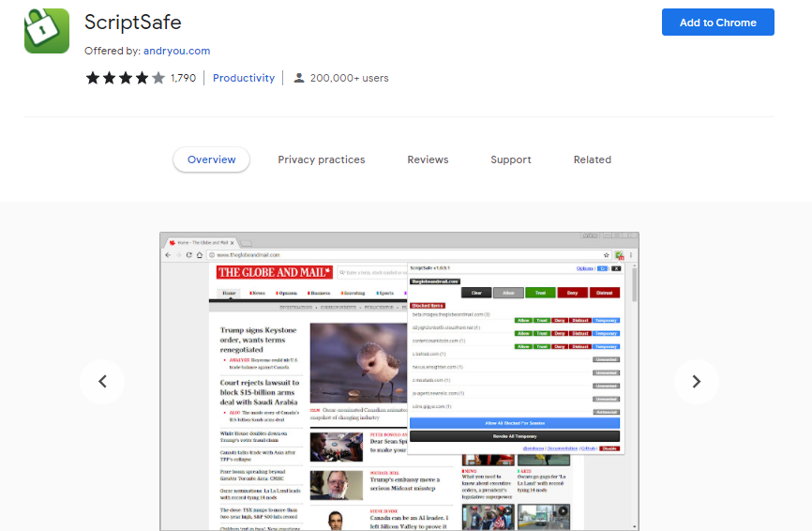The image size is (812, 531).
Task: Open the Privacy practices tab
Action: coord(322,159)
